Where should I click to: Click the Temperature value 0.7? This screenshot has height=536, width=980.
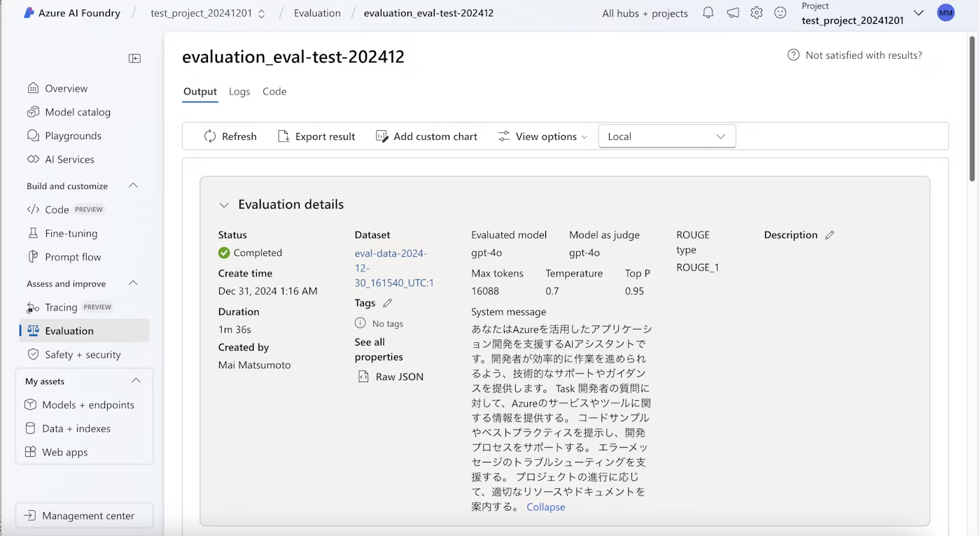point(552,291)
